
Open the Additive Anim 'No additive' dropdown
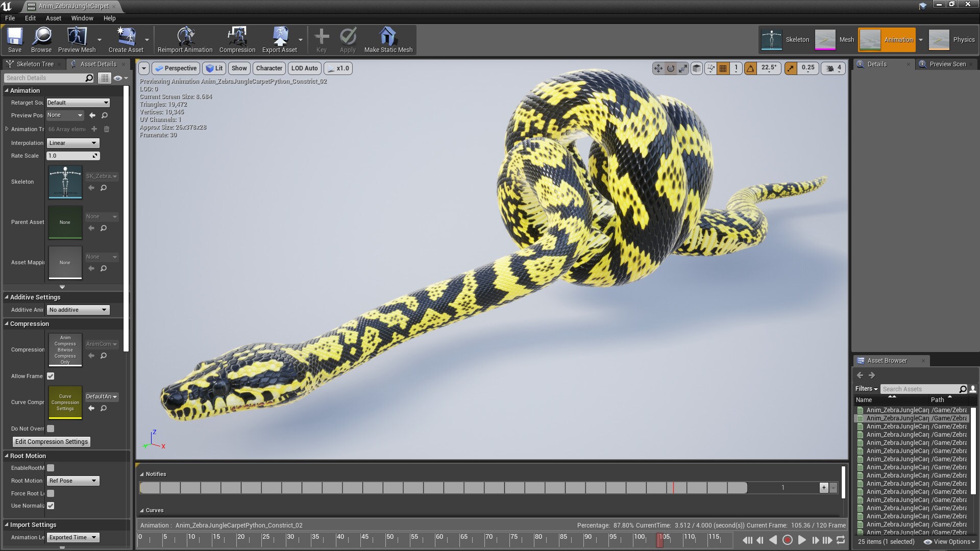pos(78,310)
